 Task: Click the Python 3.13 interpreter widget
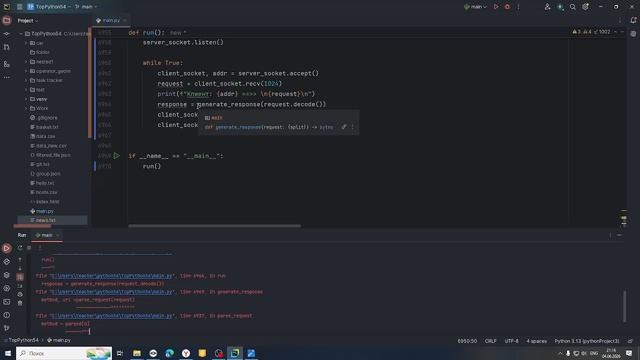click(587, 341)
